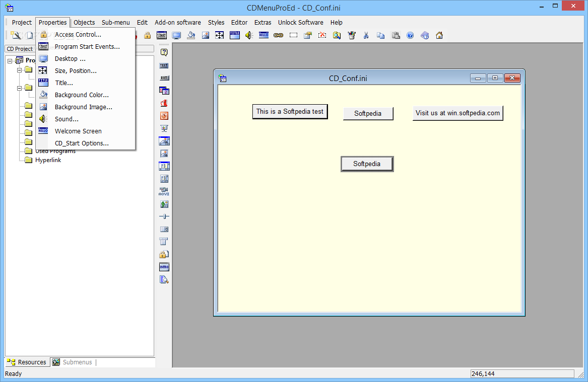Select the document preview magnifier tool
The image size is (588, 382).
164,279
